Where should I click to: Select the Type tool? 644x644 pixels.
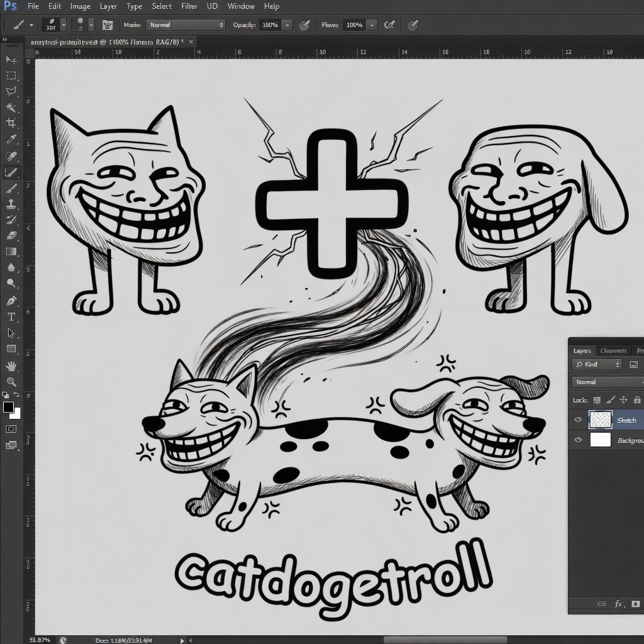tap(11, 317)
